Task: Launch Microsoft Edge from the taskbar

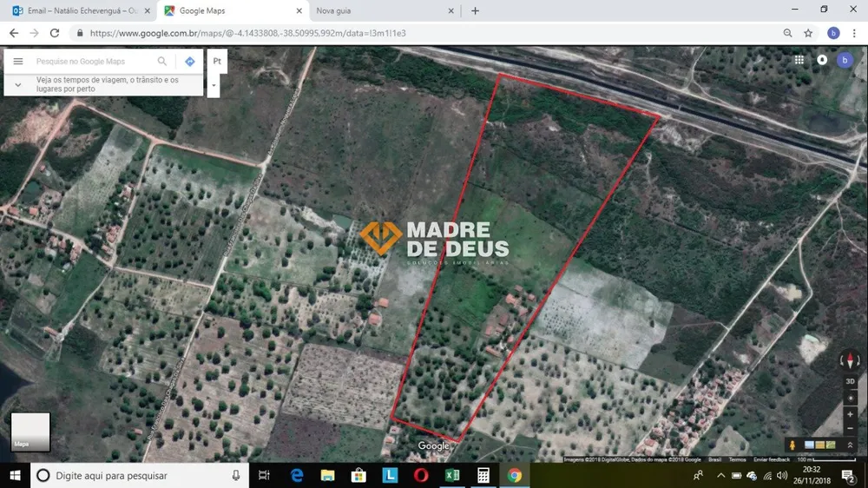Action: (x=297, y=475)
